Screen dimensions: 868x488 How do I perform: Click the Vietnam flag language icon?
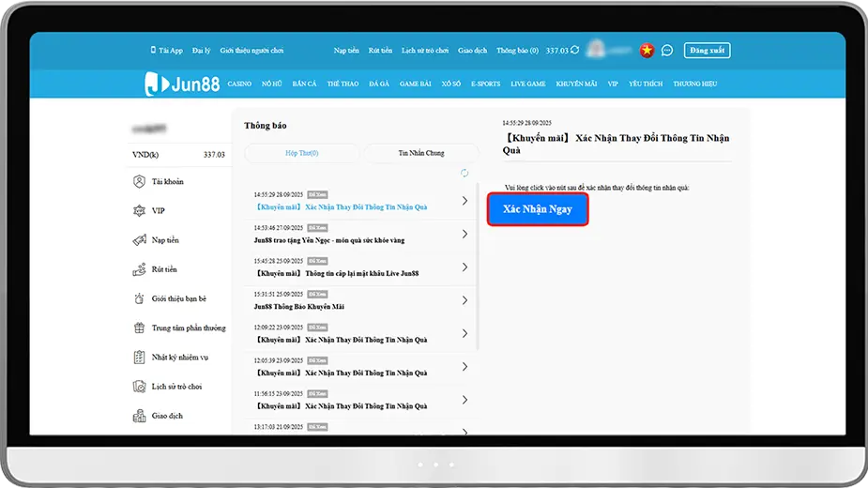pos(647,51)
